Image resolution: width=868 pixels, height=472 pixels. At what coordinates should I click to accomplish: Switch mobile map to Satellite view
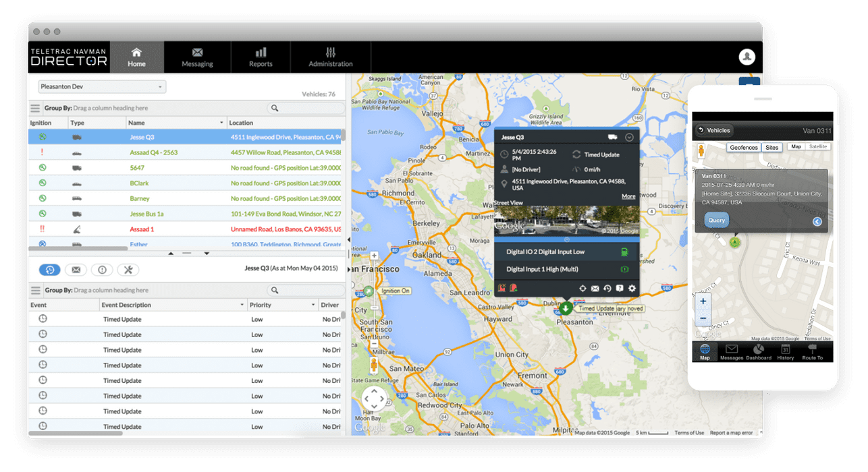pyautogui.click(x=818, y=146)
